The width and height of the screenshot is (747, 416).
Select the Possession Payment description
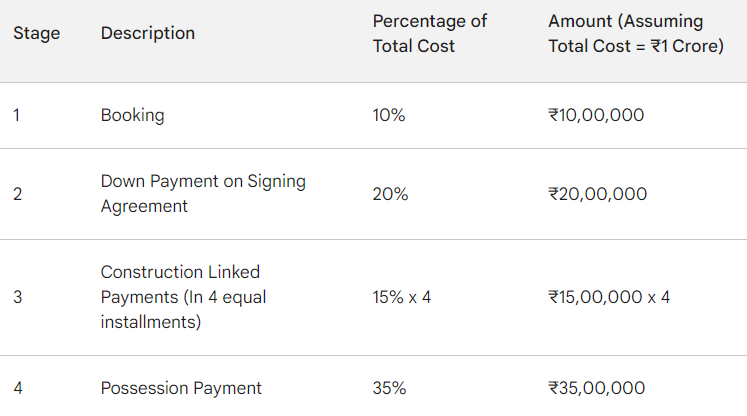[x=181, y=388]
